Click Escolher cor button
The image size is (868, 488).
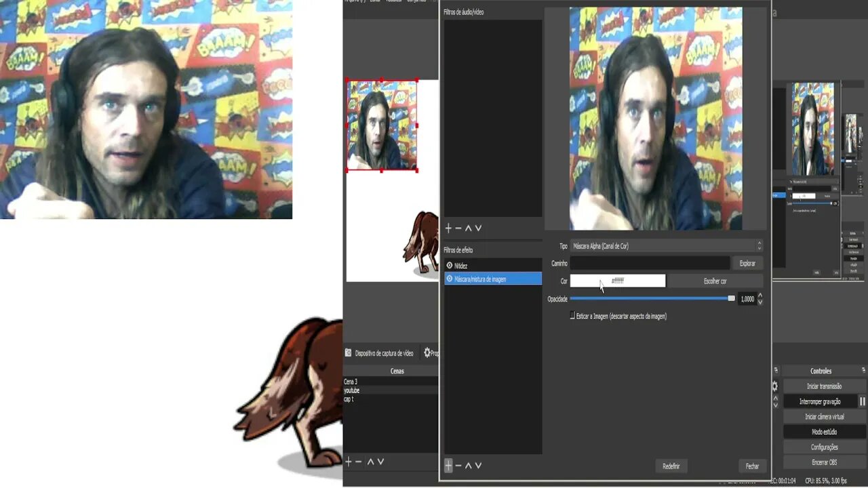715,281
